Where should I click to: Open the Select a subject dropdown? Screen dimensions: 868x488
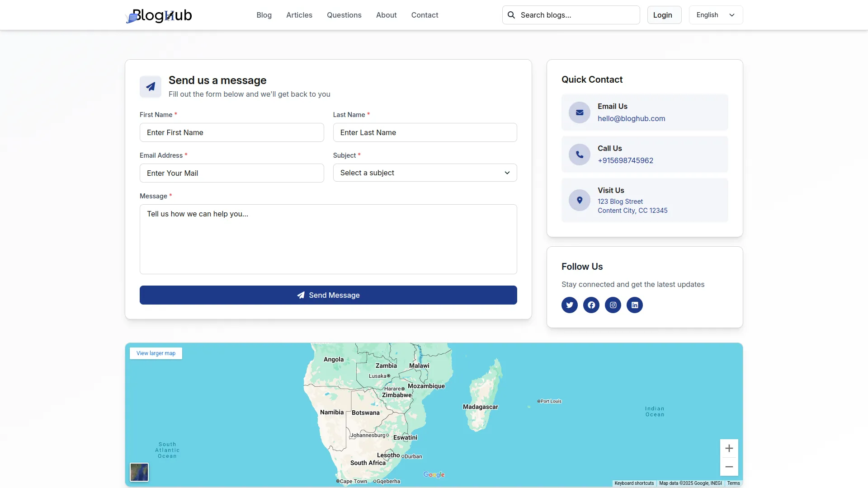[x=425, y=173]
